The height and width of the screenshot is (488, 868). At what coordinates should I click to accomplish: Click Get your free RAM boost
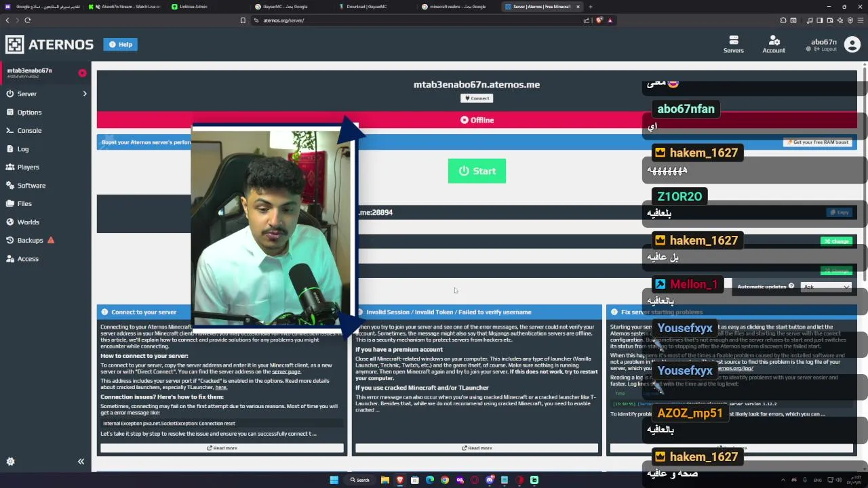tap(818, 142)
